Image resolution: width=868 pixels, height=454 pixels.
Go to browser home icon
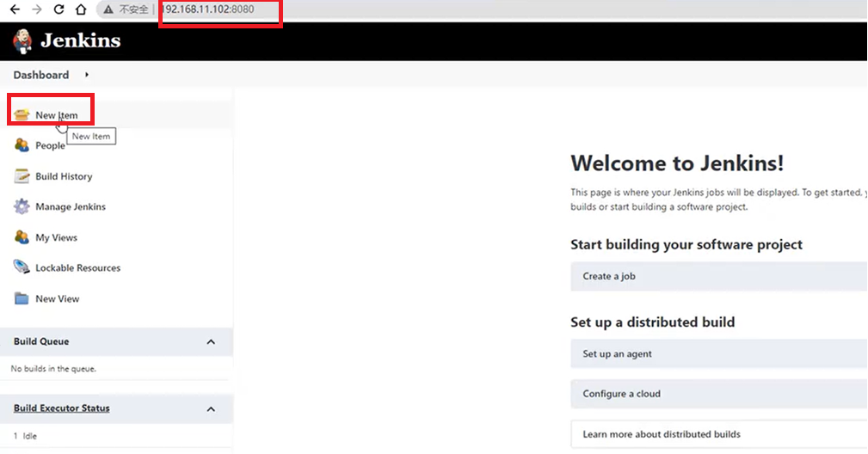[x=81, y=9]
